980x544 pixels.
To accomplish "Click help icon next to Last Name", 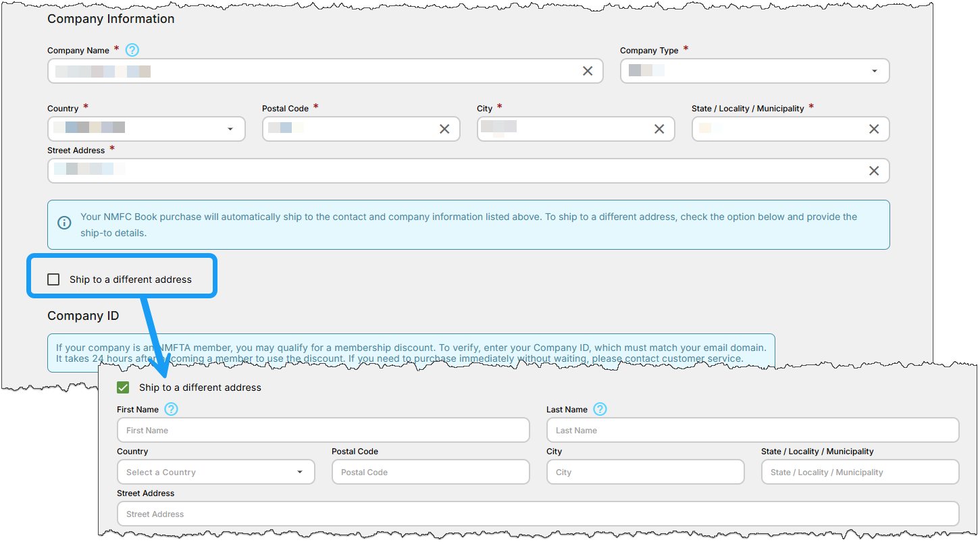I will 600,409.
